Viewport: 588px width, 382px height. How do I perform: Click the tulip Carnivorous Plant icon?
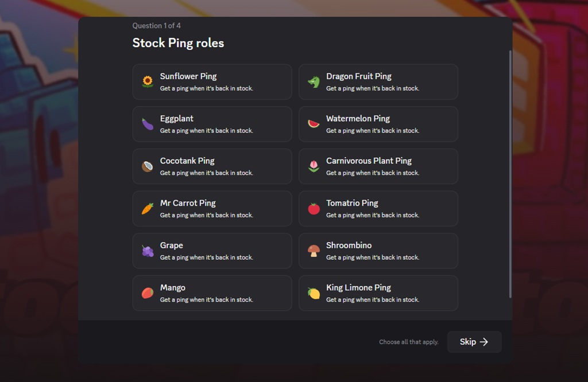coord(314,166)
